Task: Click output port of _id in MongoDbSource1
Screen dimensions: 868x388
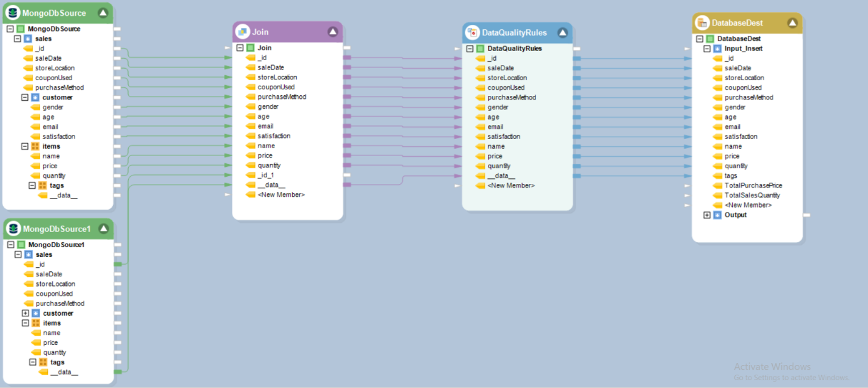Action: (x=118, y=264)
